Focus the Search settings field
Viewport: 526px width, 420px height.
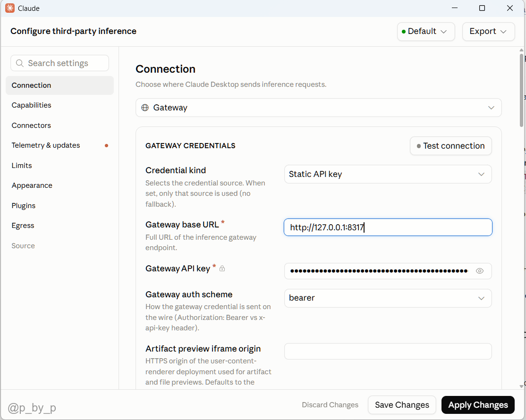tap(59, 63)
